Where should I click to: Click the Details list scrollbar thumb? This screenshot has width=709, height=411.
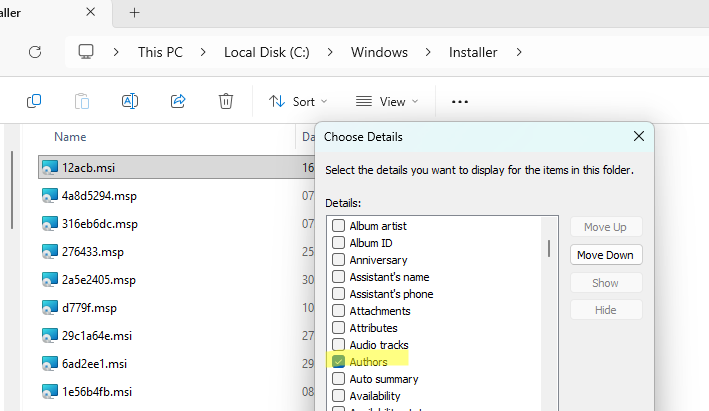tap(549, 249)
